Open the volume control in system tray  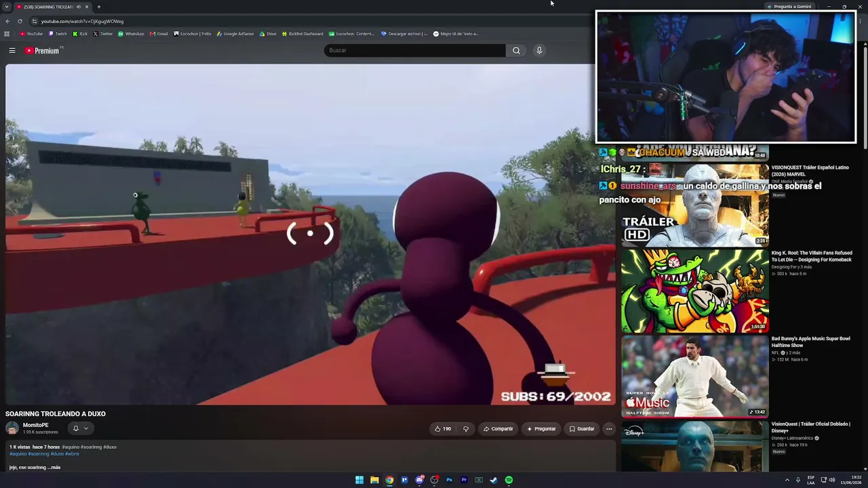click(832, 480)
